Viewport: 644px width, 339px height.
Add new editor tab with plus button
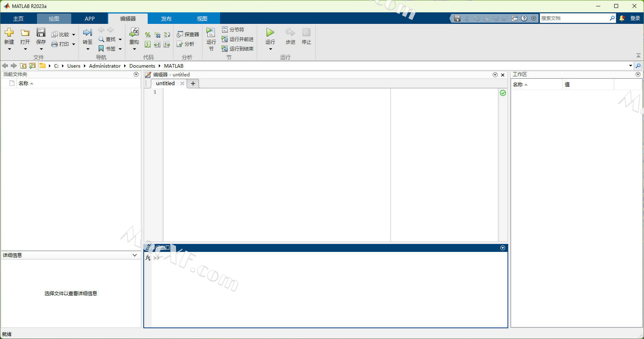pyautogui.click(x=193, y=83)
